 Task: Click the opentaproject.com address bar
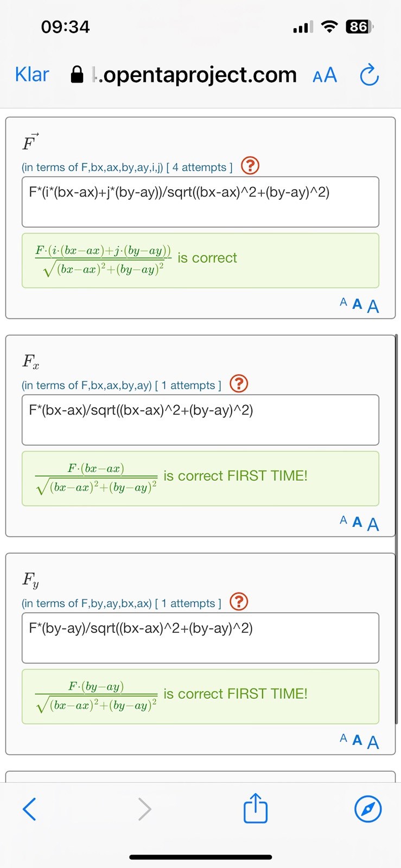click(195, 75)
